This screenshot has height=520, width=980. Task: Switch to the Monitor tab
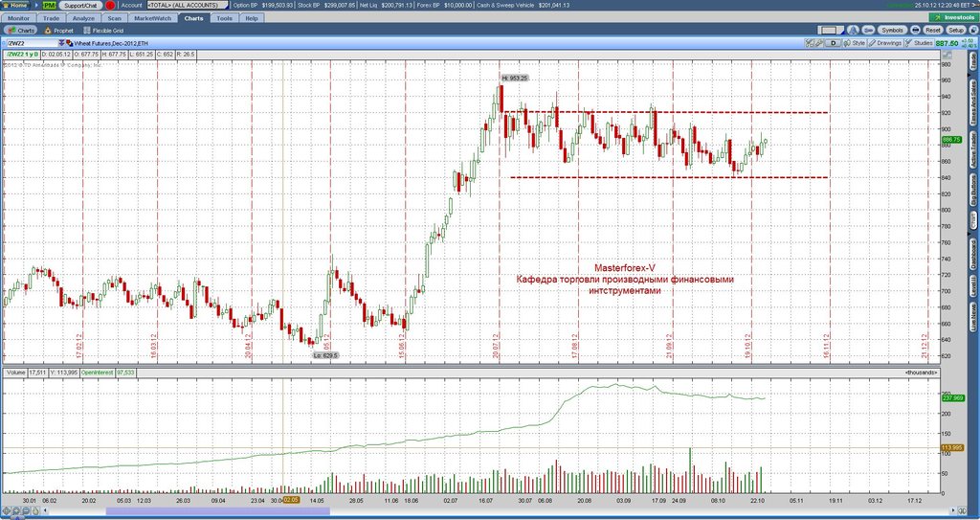click(x=19, y=18)
